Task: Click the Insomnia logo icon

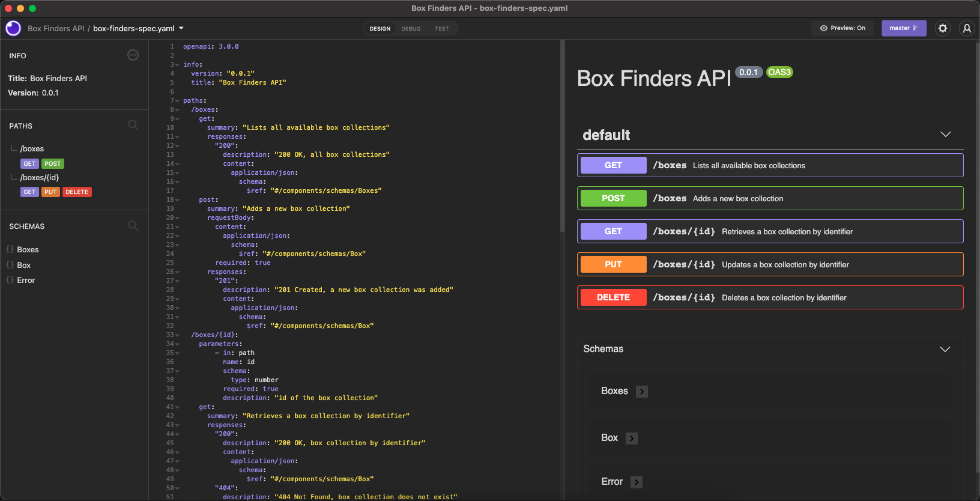Action: point(13,28)
